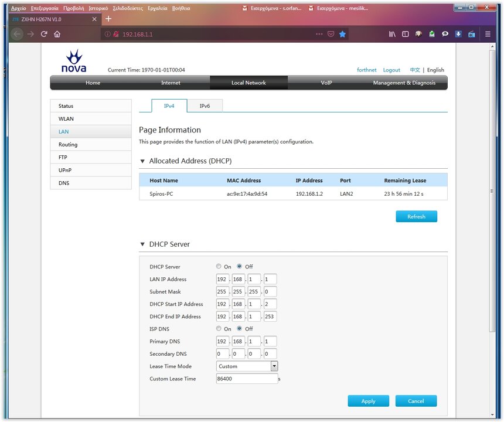
Task: Click the Custom Lease Time field
Action: [247, 379]
